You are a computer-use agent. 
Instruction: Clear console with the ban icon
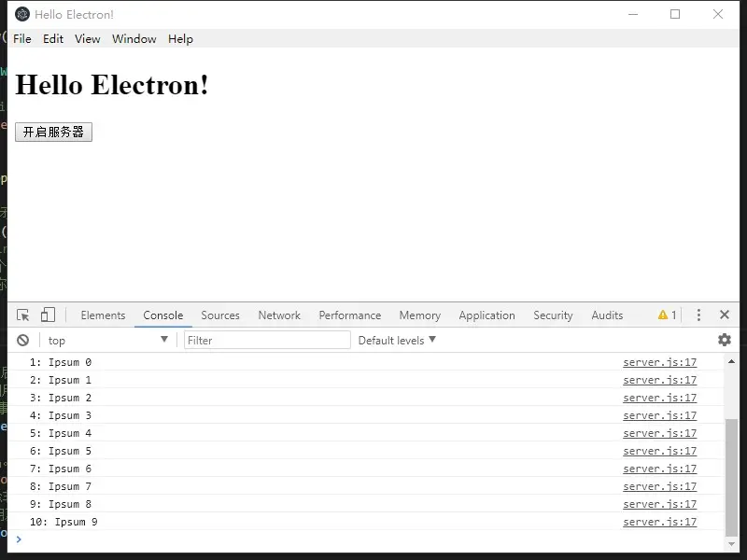click(x=22, y=340)
